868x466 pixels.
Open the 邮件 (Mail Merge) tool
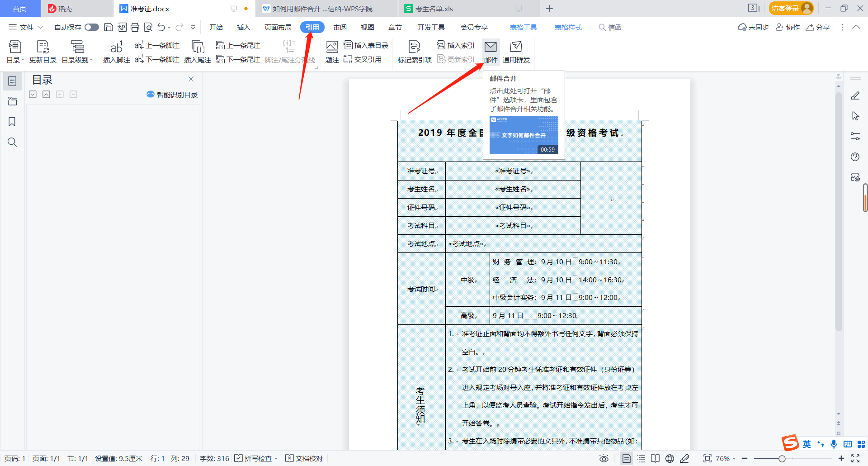tap(491, 51)
